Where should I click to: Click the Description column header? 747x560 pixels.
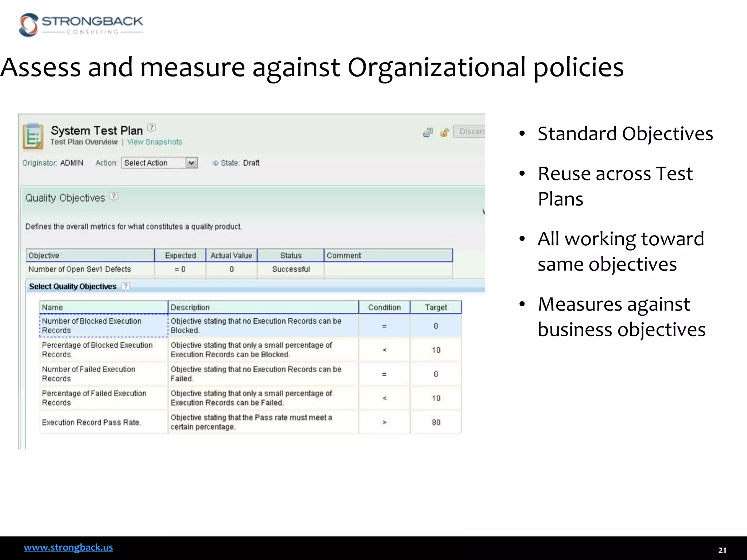pos(263,307)
